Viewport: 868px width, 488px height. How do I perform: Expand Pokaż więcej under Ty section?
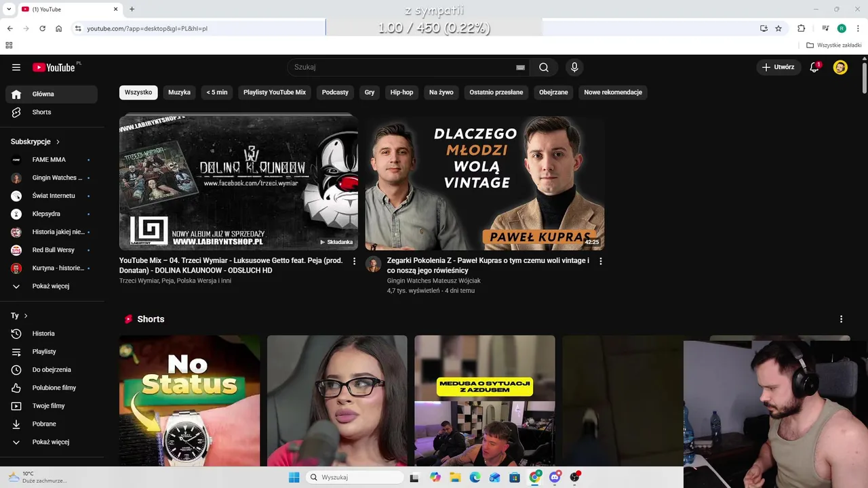point(52,442)
